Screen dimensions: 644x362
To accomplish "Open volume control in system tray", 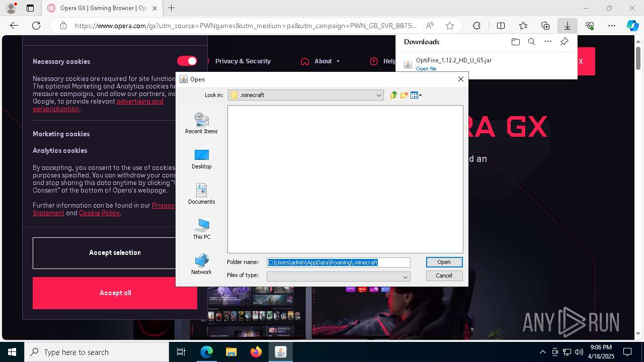I will click(x=579, y=352).
